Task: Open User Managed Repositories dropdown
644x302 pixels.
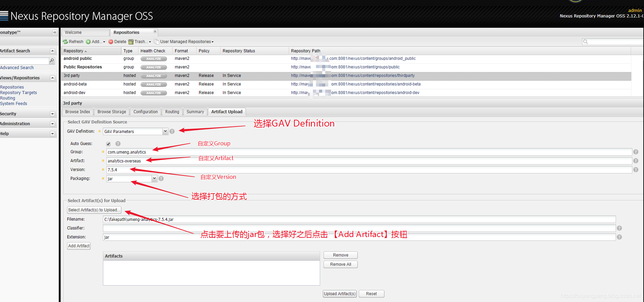Action: pos(184,42)
